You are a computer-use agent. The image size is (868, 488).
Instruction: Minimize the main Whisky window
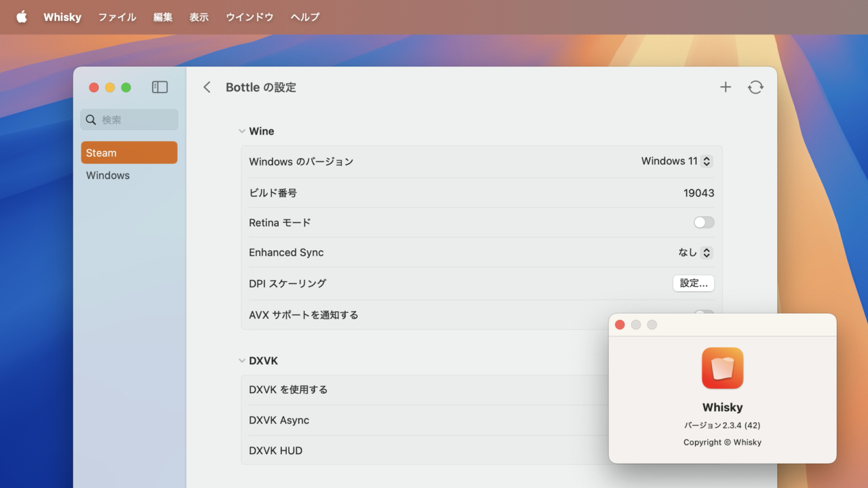(x=110, y=87)
